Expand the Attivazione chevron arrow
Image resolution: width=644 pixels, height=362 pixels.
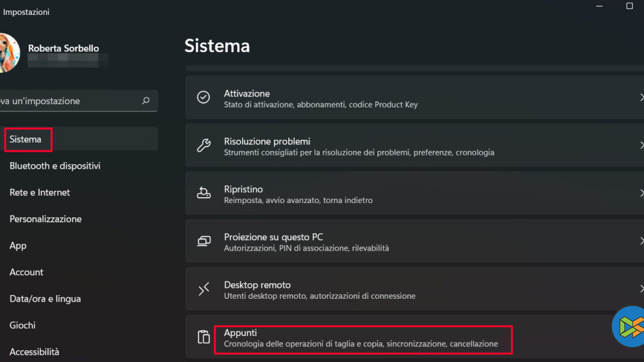[x=641, y=97]
